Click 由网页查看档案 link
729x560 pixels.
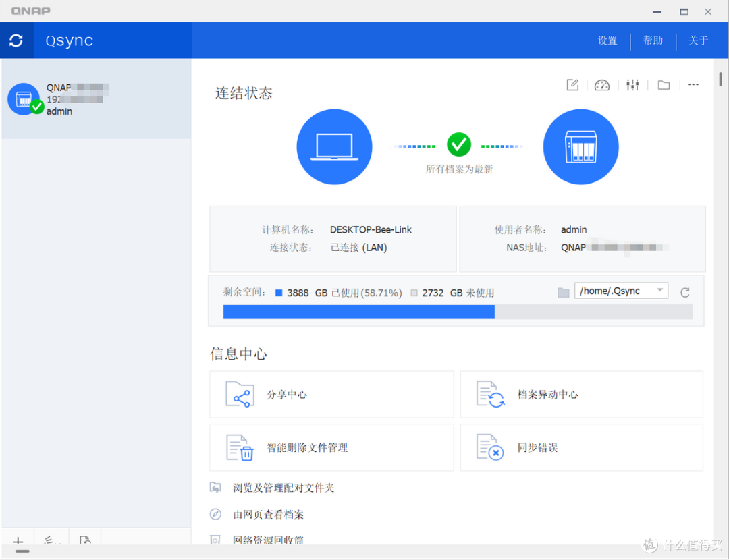coord(268,514)
